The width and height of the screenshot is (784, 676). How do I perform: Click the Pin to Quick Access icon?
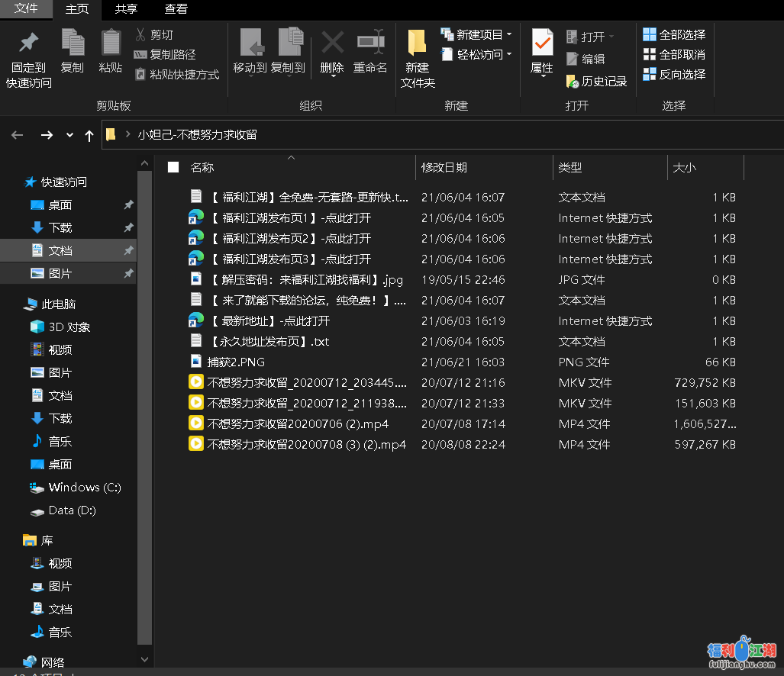29,43
